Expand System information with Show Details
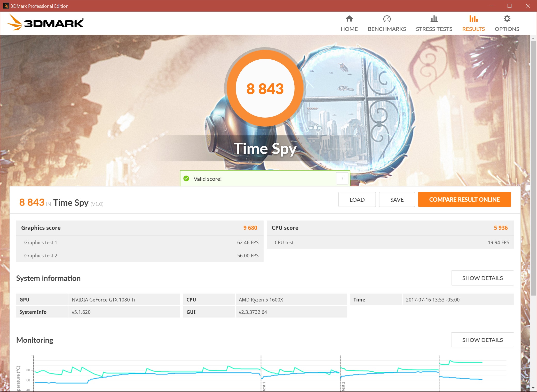Screen dimensions: 537x392 click(482, 278)
